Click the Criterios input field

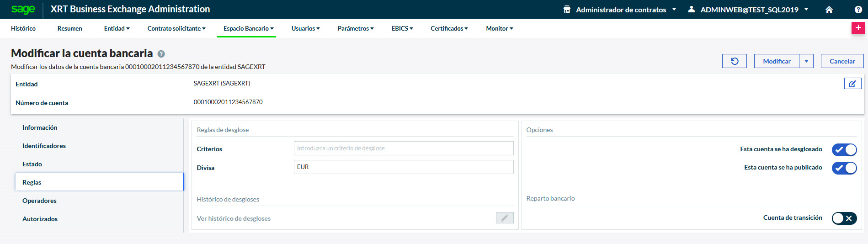point(403,149)
